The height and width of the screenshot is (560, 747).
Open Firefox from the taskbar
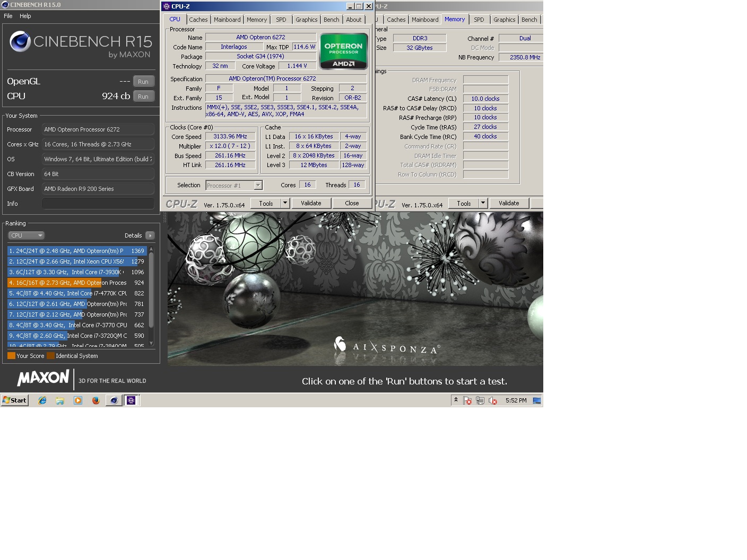coord(95,400)
